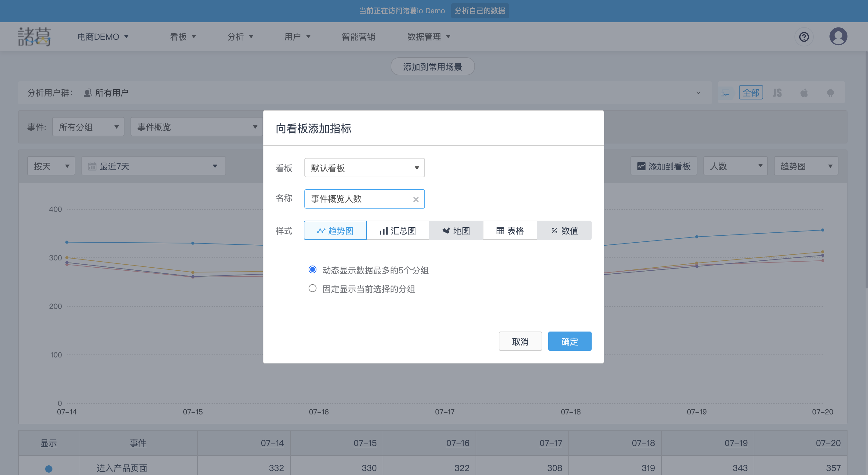Viewport: 868px width, 475px height.
Task: Open the 所有分组 event group dropdown
Action: coord(88,127)
